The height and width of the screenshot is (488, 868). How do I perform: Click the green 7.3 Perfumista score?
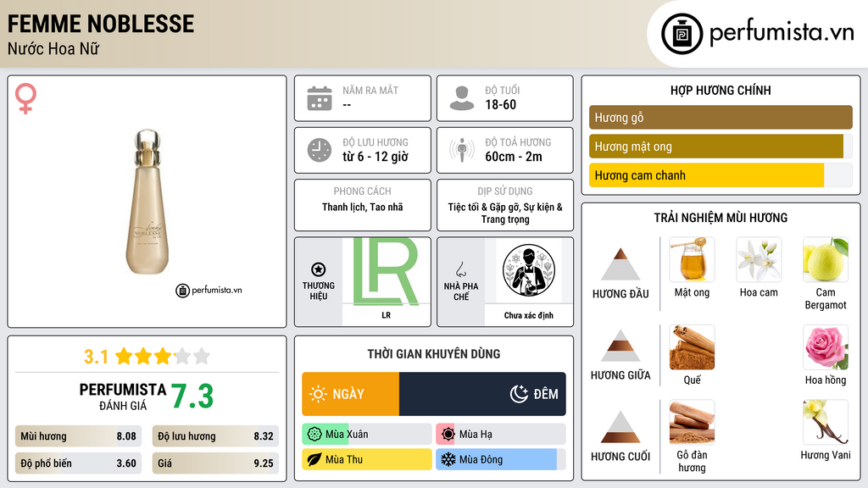tap(192, 396)
